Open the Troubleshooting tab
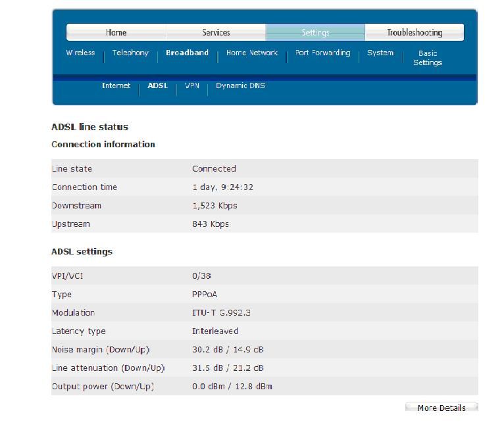 click(415, 32)
